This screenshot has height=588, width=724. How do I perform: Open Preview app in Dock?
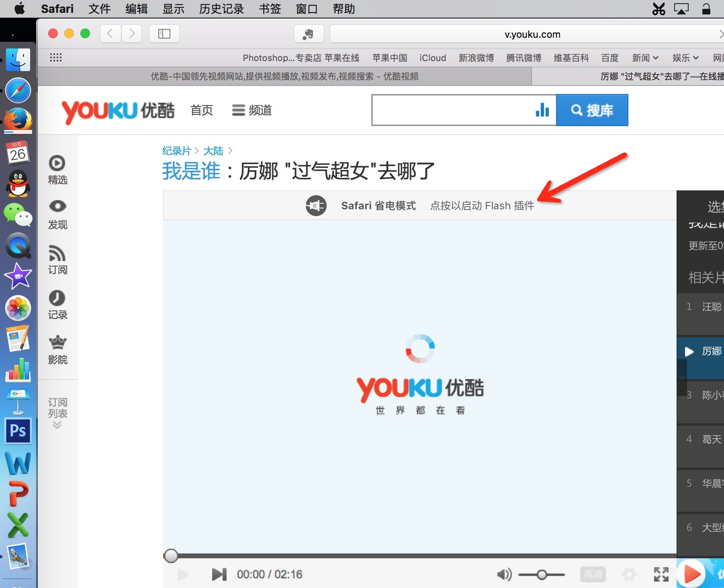18,556
